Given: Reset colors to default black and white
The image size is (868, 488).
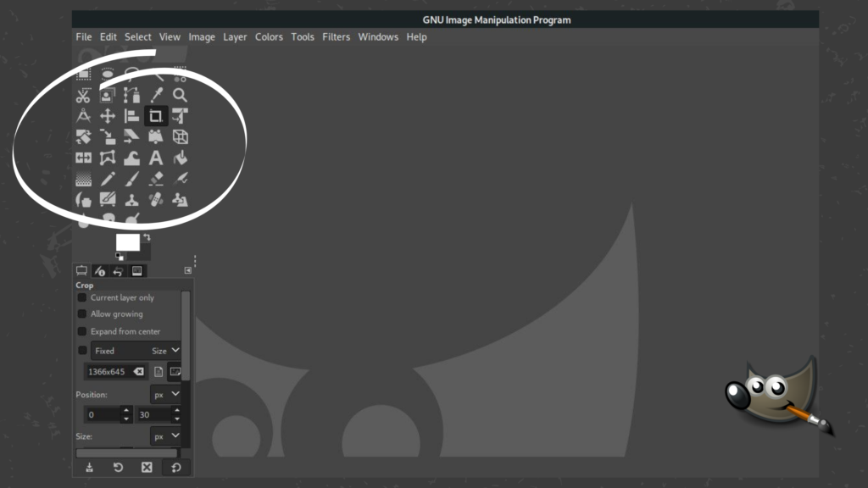Looking at the screenshot, I should pyautogui.click(x=119, y=256).
